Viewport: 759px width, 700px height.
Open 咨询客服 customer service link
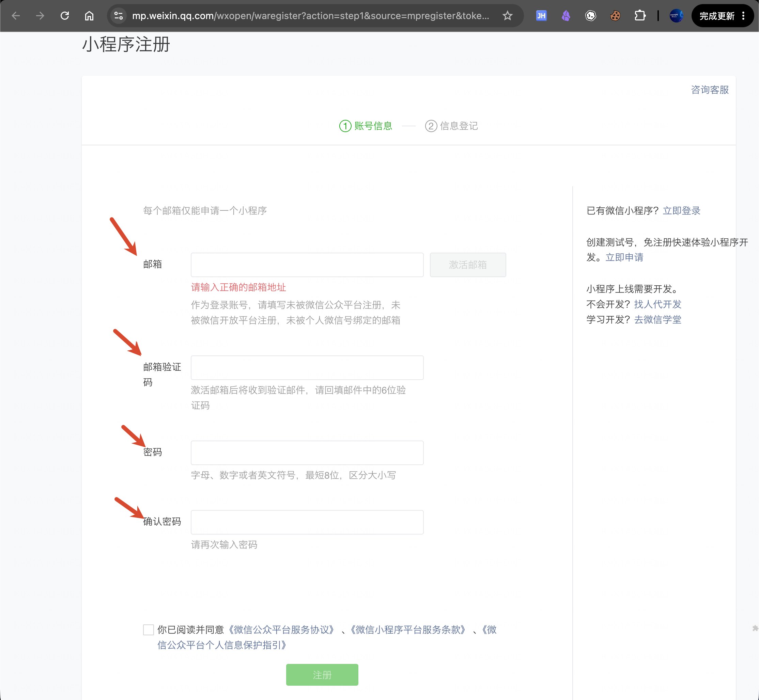coord(710,90)
